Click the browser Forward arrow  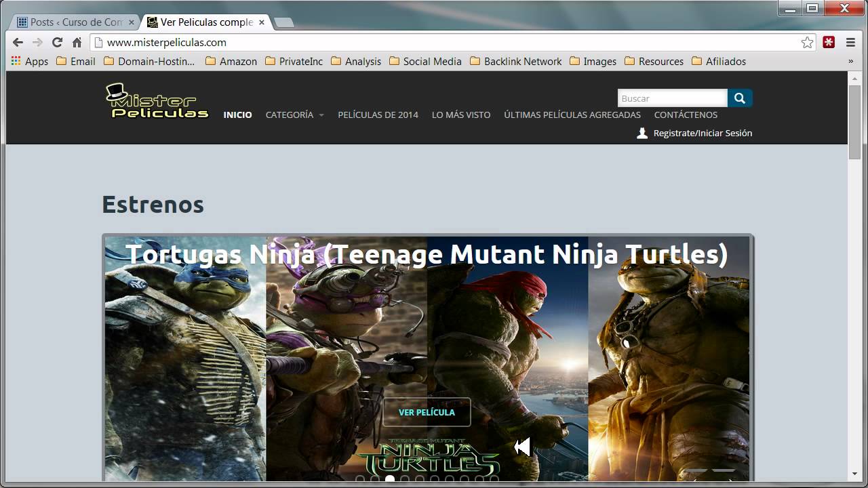point(37,42)
